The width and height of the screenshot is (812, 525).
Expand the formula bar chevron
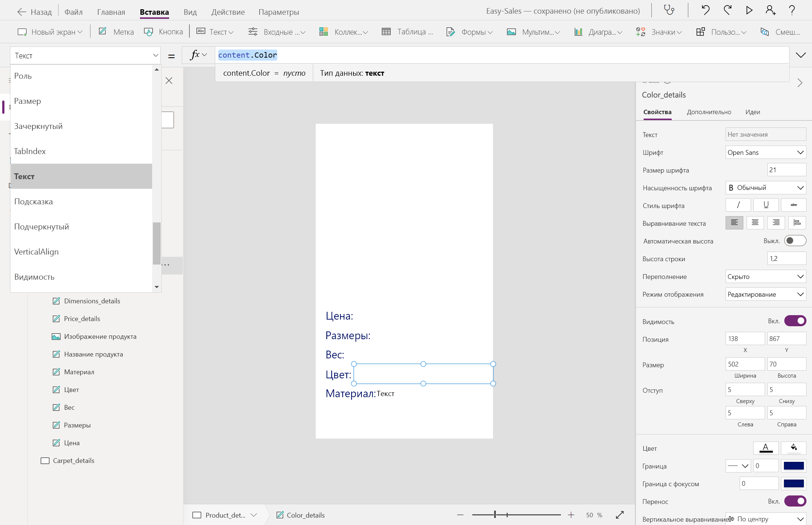(x=801, y=55)
